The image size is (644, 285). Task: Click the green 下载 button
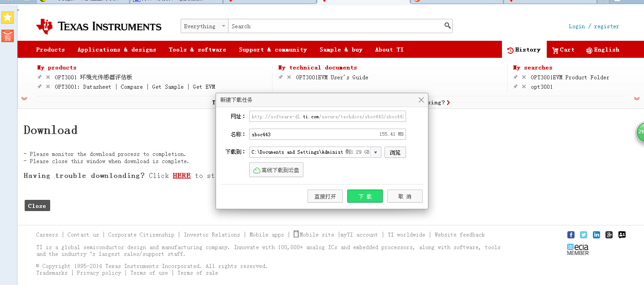365,196
